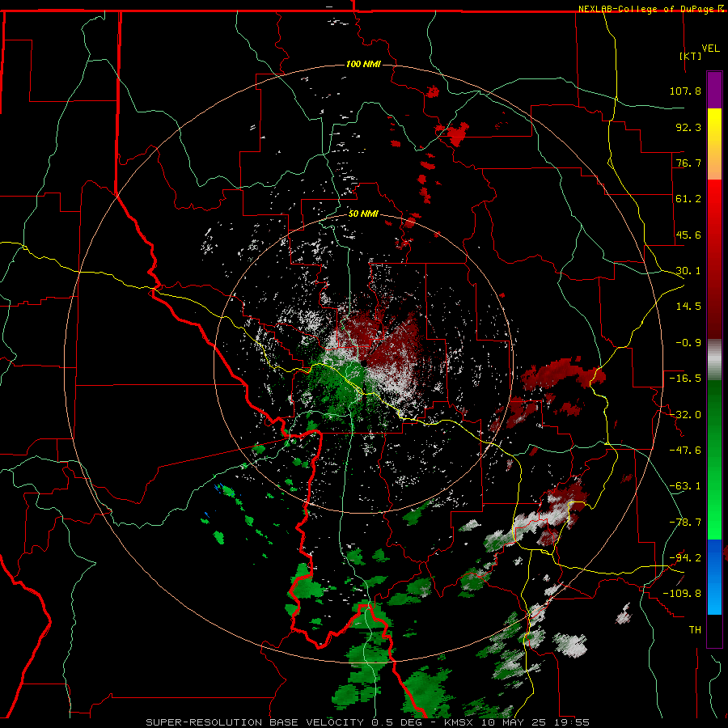The image size is (728, 728).
Task: Click the 30.1 velocity scale value
Action: [688, 271]
